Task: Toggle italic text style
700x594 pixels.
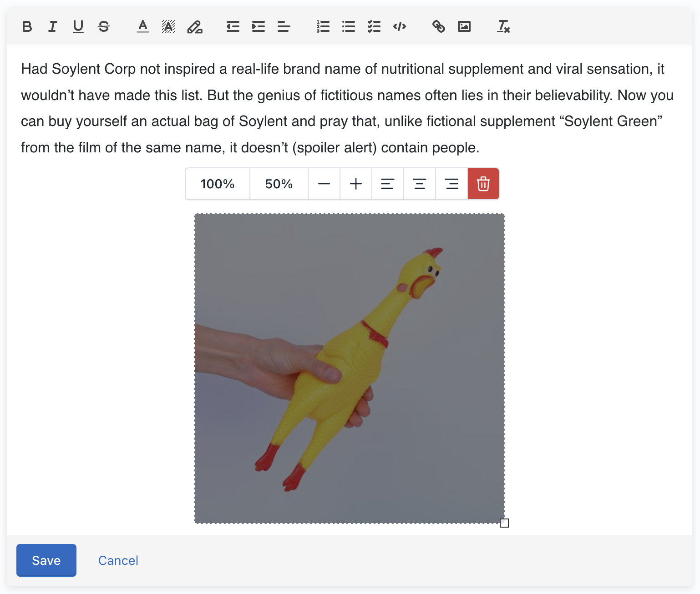Action: pos(52,27)
